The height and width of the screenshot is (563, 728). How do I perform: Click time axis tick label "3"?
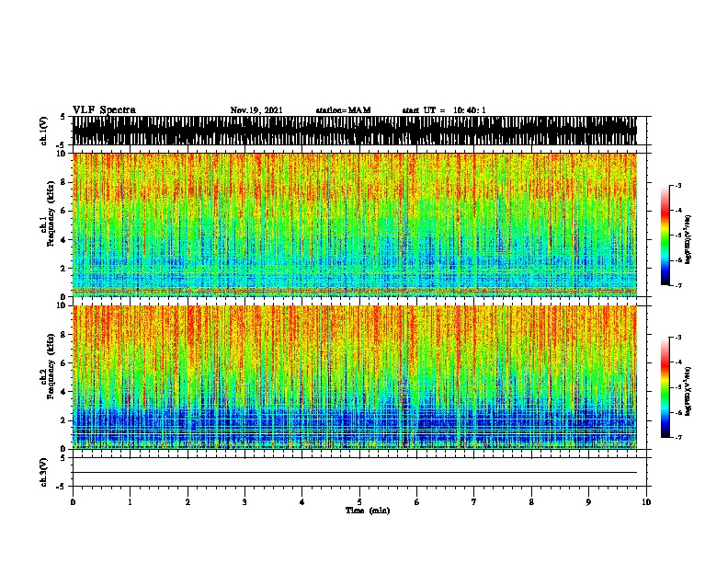click(245, 502)
